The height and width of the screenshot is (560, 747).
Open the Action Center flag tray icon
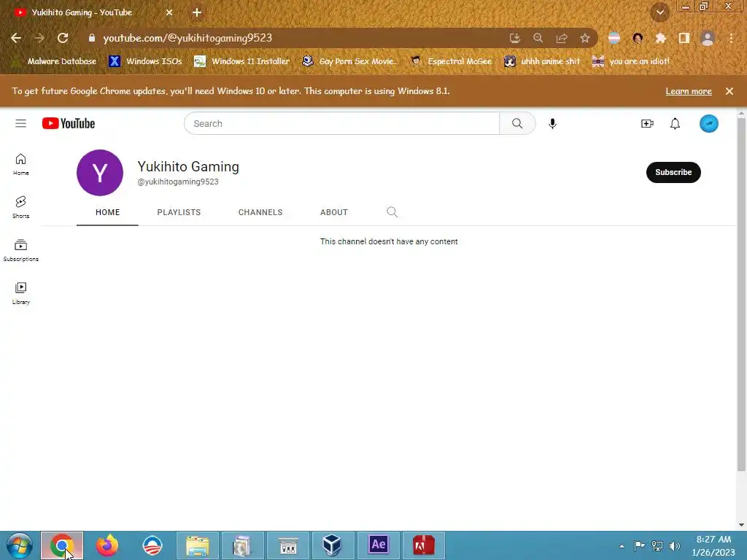639,545
